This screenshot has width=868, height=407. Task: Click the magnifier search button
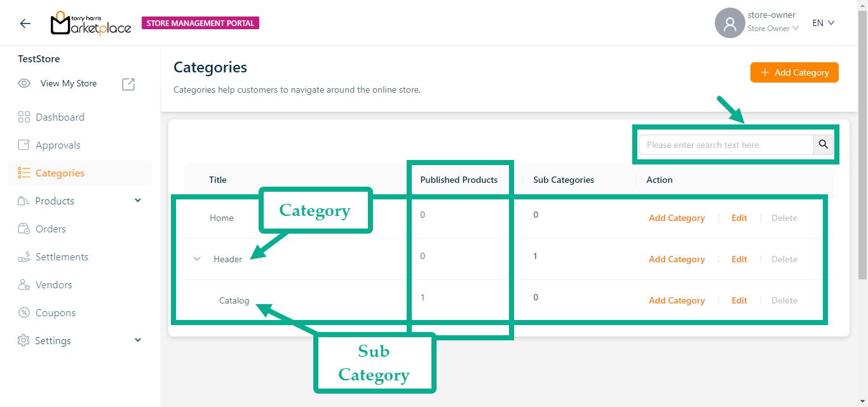click(x=823, y=145)
